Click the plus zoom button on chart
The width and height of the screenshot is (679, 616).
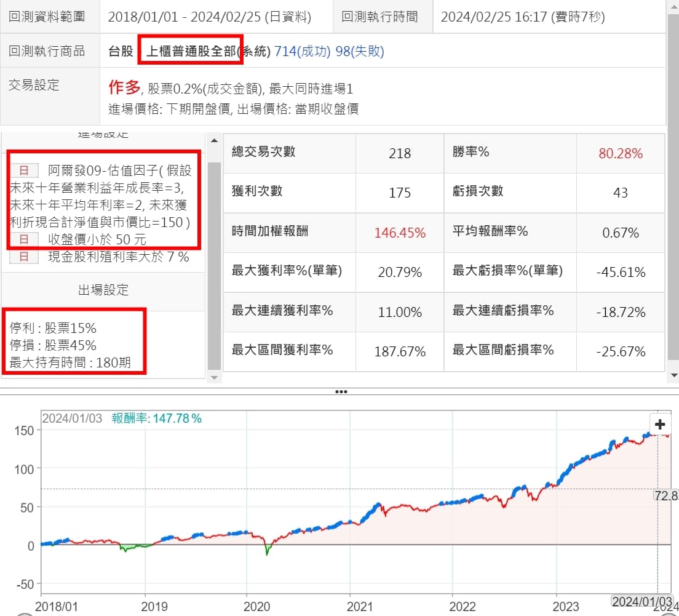660,425
